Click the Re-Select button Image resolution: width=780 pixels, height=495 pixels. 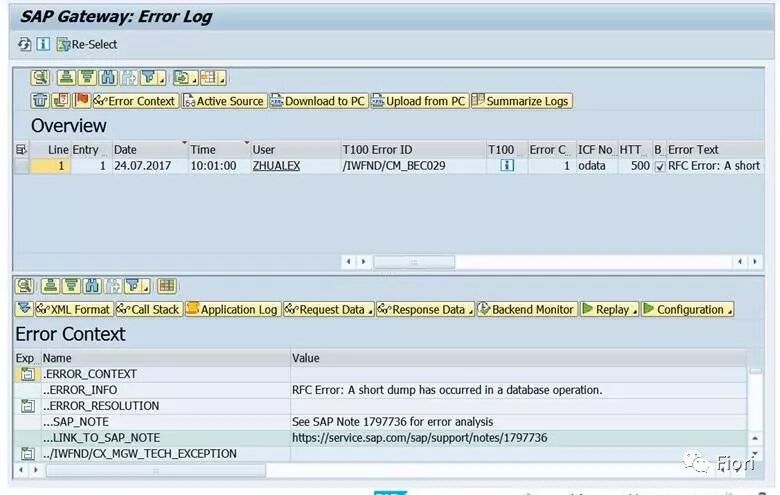tap(88, 44)
